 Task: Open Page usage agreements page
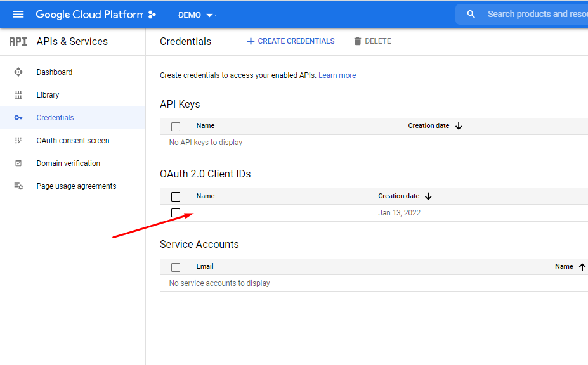point(76,186)
